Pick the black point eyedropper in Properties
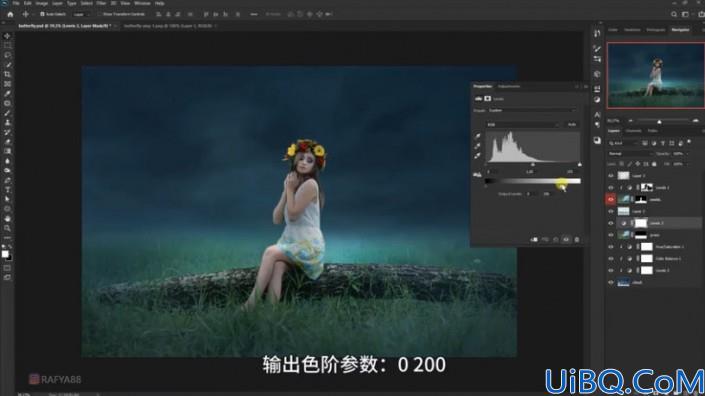Viewport: 705px width, 396px height. point(477,136)
